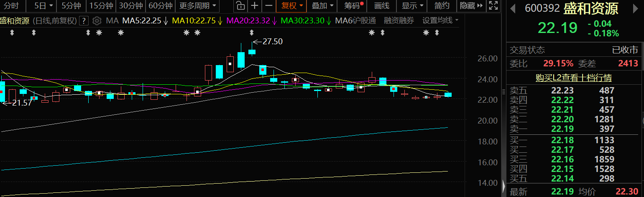
Task: Click the event marker above the 27.50 candle
Action: tap(251, 33)
